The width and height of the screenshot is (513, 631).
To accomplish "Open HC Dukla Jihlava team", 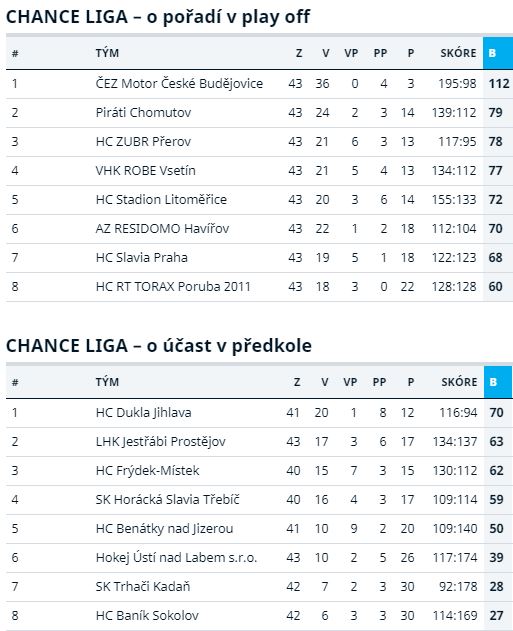I will tap(144, 412).
